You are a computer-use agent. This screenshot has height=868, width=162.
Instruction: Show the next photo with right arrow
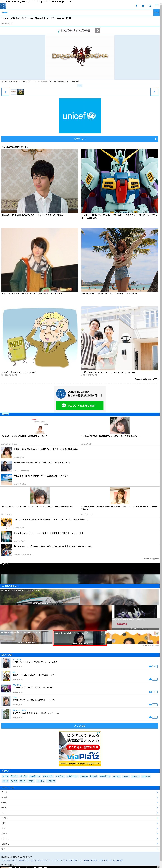[x=154, y=92]
